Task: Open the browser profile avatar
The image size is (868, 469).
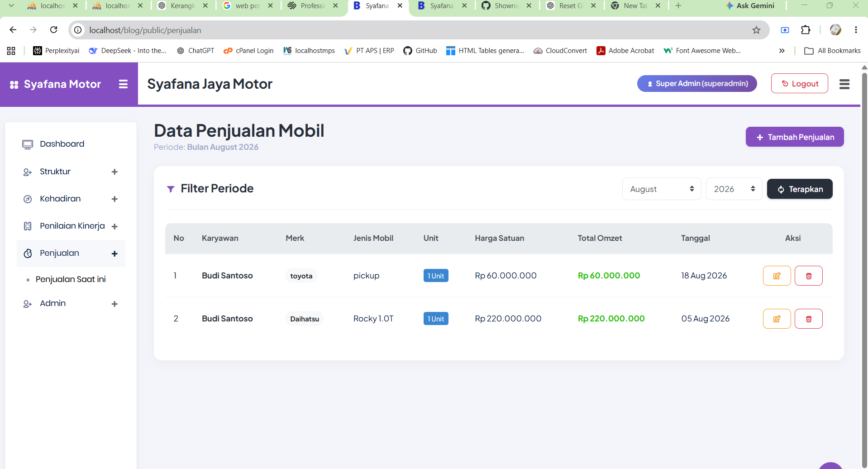Action: [835, 30]
